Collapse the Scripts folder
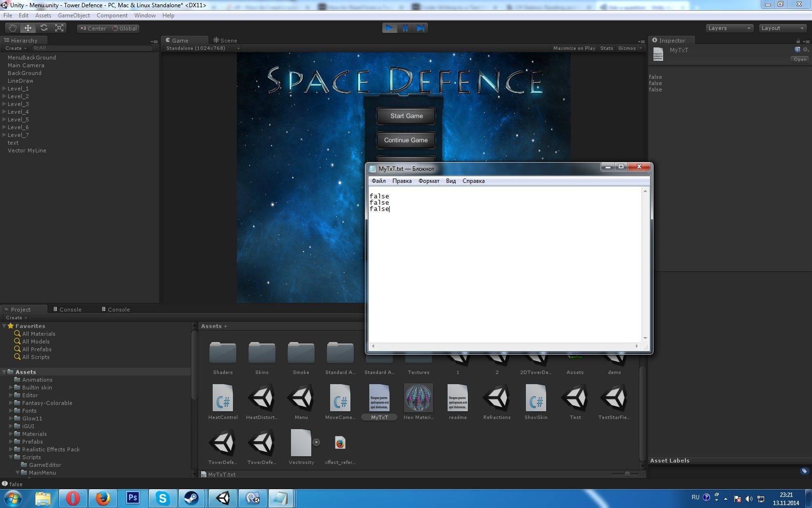This screenshot has height=508, width=812. (11, 457)
